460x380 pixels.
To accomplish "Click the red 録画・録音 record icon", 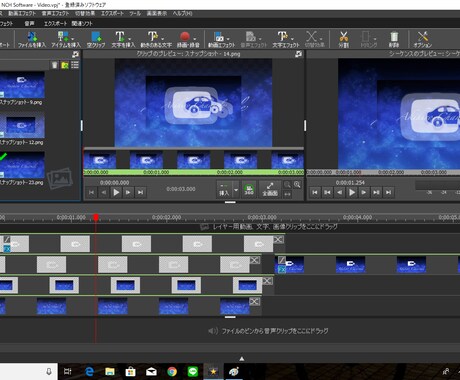I will [x=185, y=36].
